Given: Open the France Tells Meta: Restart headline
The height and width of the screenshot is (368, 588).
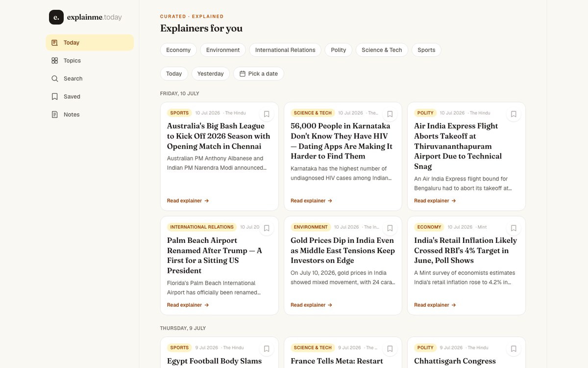Looking at the screenshot, I should (x=337, y=361).
